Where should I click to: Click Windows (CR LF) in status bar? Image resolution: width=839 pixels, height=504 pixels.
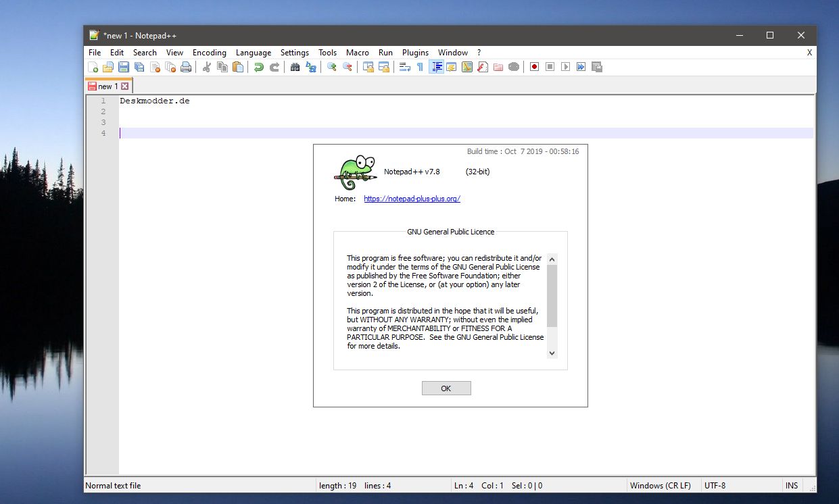coord(660,485)
